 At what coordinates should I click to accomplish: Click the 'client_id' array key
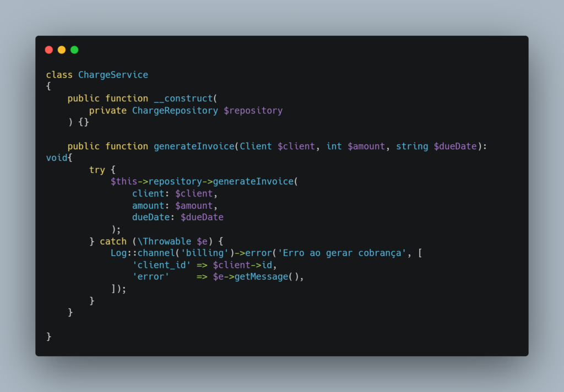click(x=161, y=265)
